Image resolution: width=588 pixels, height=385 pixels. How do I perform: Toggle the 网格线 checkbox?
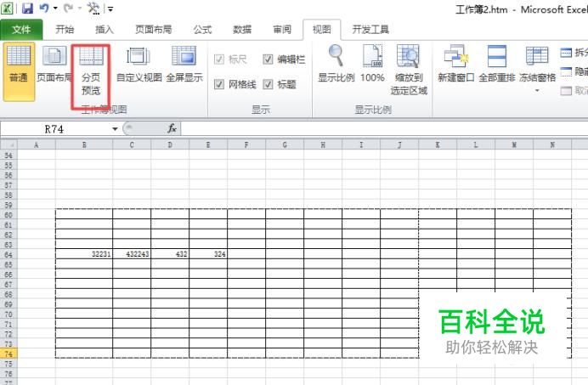click(x=219, y=84)
